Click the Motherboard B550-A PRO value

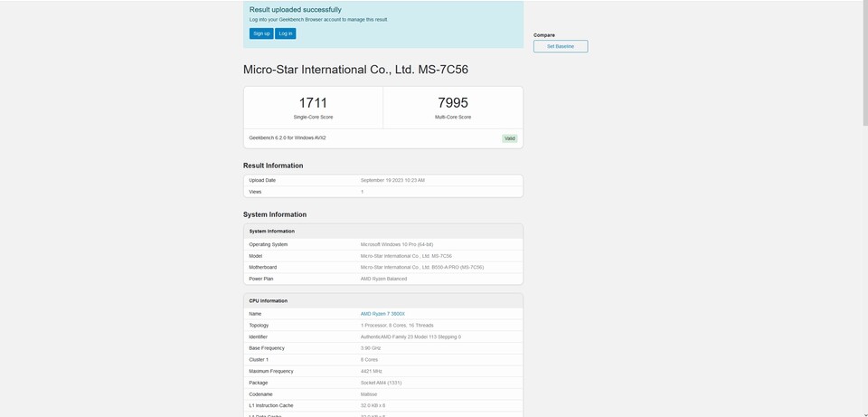click(x=421, y=267)
